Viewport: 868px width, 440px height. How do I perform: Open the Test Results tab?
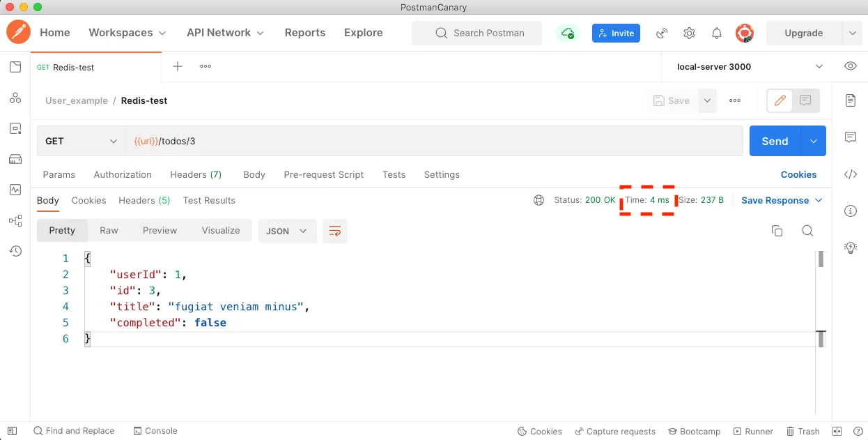[209, 200]
